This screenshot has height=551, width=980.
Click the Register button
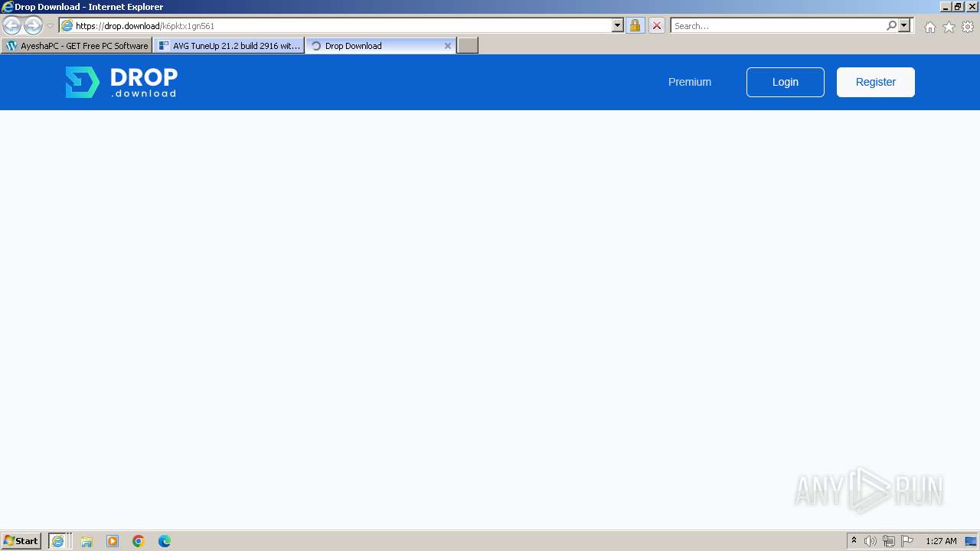(876, 82)
